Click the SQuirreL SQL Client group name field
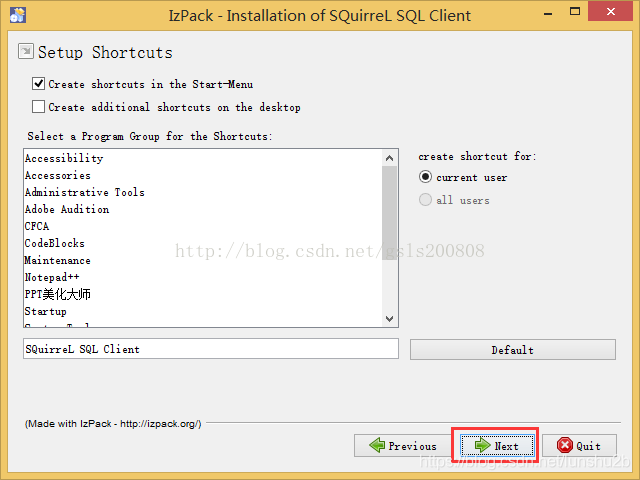640x480 pixels. 211,349
